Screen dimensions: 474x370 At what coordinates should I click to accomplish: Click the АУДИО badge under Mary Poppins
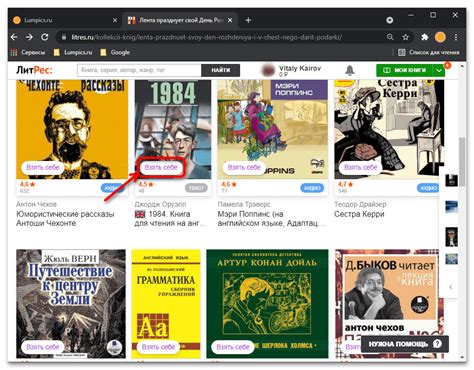point(312,188)
